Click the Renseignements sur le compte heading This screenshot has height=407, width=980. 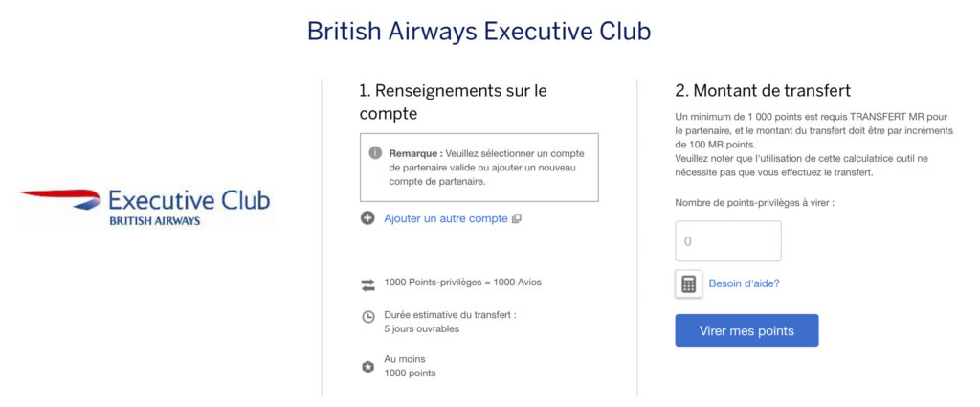453,102
